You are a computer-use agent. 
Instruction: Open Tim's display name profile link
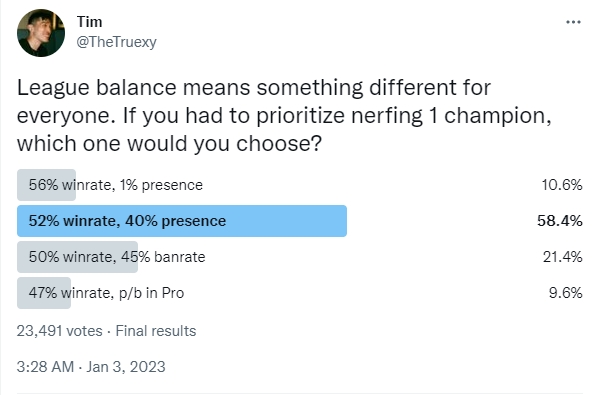[x=89, y=22]
